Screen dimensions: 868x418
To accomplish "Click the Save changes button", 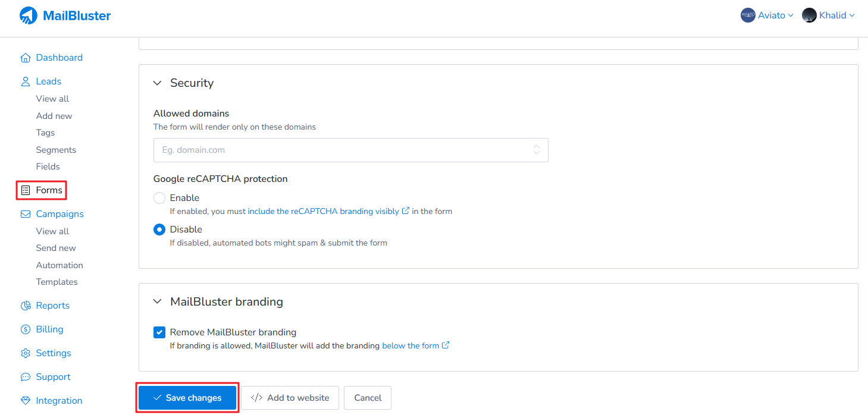I will point(187,398).
